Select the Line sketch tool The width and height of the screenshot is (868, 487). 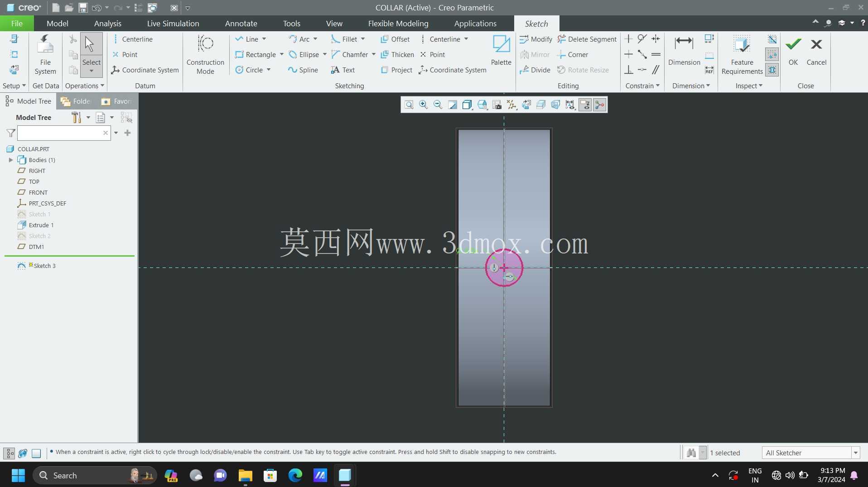[x=247, y=39]
